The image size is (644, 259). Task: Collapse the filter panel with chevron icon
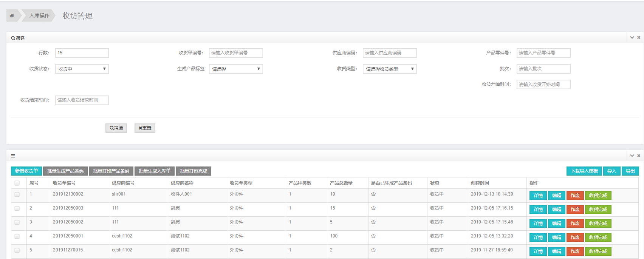[632, 38]
